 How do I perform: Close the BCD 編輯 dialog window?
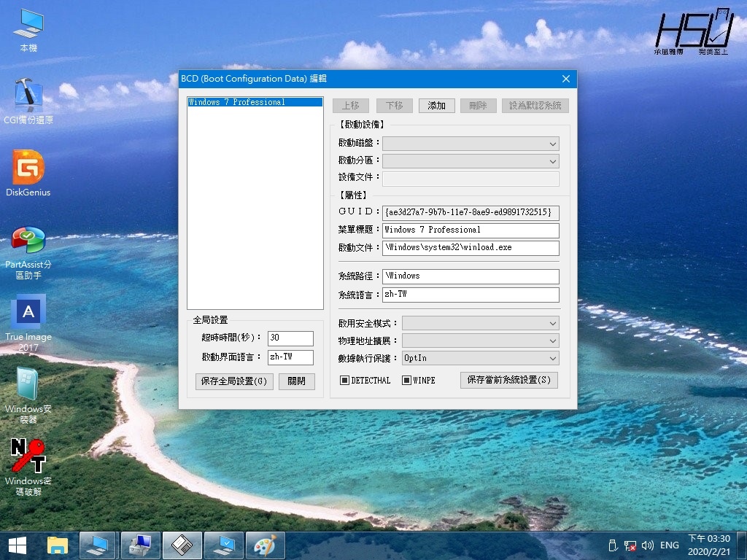pyautogui.click(x=566, y=79)
